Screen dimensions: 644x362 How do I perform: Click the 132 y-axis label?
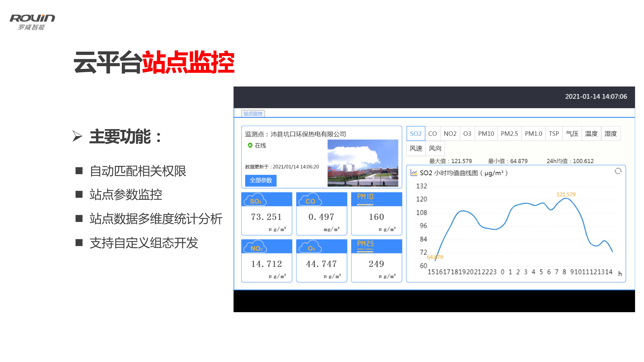click(421, 186)
